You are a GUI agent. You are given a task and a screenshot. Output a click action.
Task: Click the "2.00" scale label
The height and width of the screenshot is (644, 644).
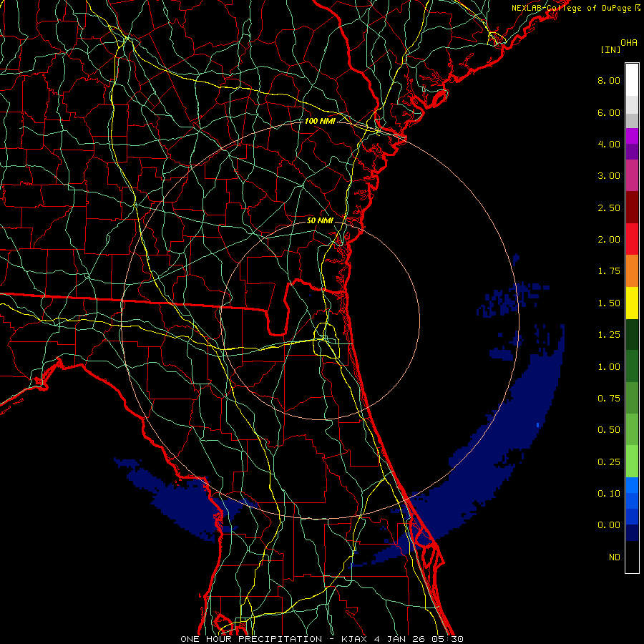[x=609, y=240]
